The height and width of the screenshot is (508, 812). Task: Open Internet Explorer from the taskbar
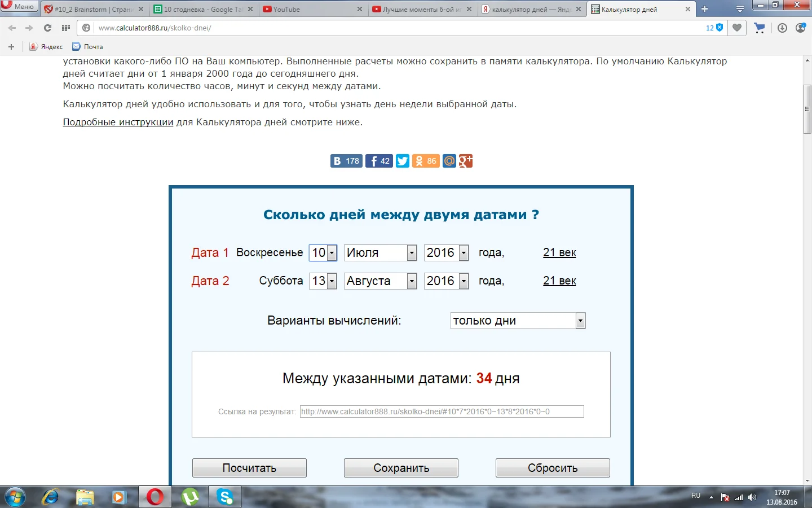(x=50, y=497)
